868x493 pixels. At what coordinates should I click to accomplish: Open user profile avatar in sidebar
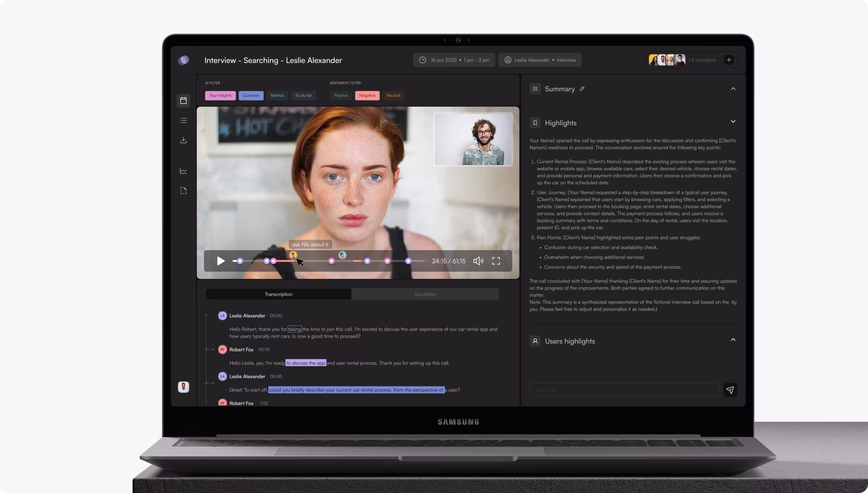pos(183,387)
